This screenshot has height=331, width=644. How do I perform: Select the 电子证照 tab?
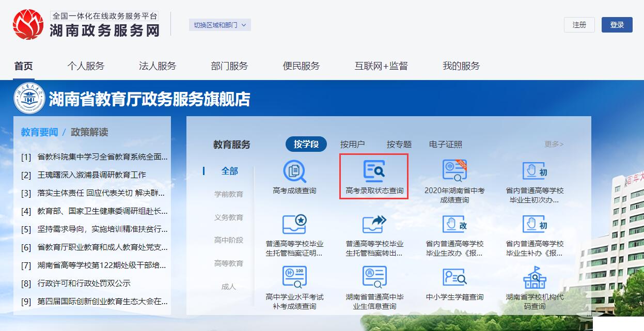tap(446, 145)
